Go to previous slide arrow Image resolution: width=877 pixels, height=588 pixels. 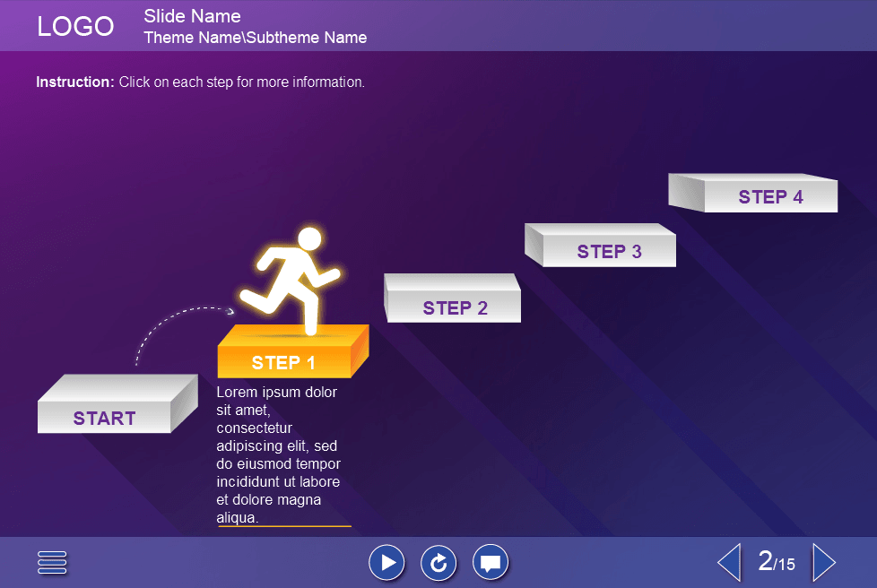729,562
